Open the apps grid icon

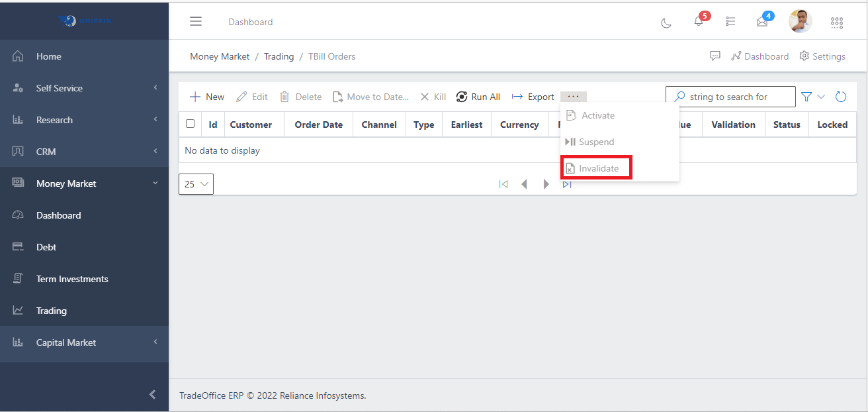(837, 23)
